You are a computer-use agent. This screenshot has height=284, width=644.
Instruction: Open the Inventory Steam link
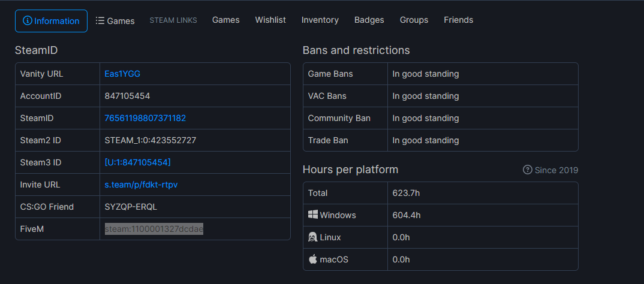point(320,20)
